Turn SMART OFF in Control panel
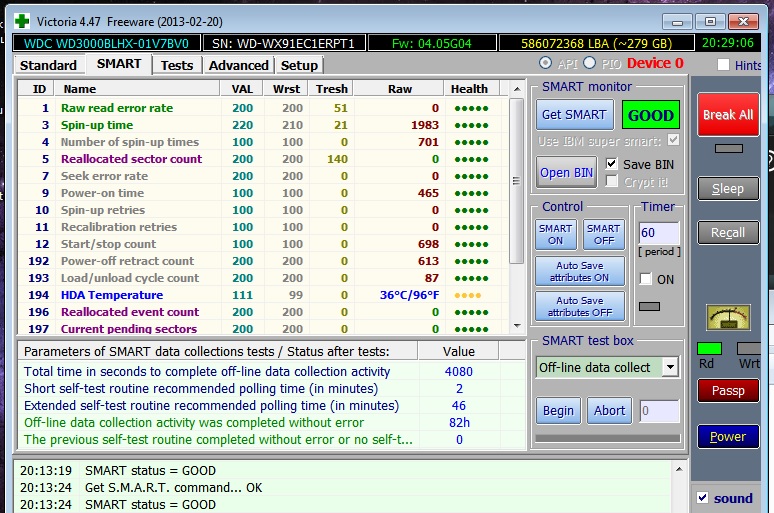Image resolution: width=774 pixels, height=513 pixels. 603,234
